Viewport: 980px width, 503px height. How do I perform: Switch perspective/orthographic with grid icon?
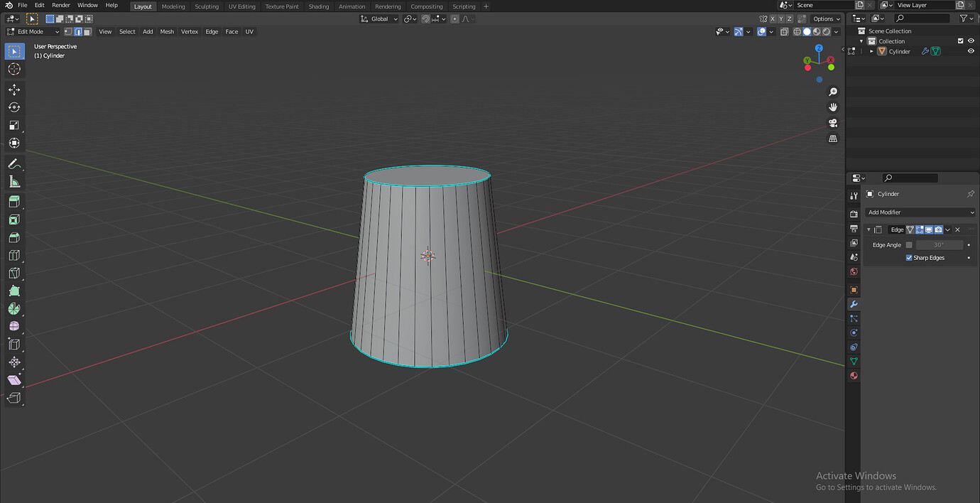pyautogui.click(x=833, y=139)
